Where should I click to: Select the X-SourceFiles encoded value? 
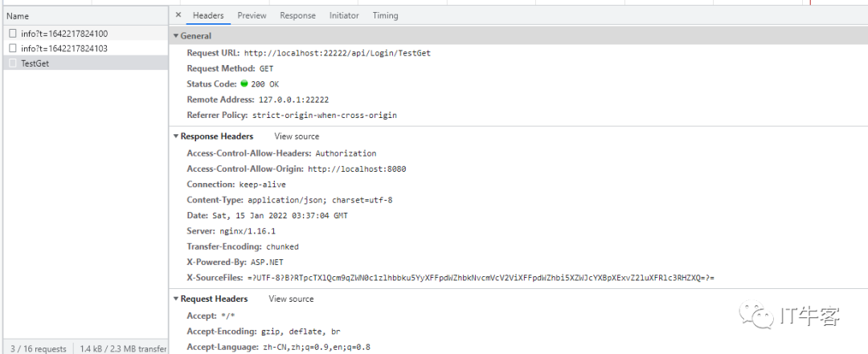click(x=481, y=277)
